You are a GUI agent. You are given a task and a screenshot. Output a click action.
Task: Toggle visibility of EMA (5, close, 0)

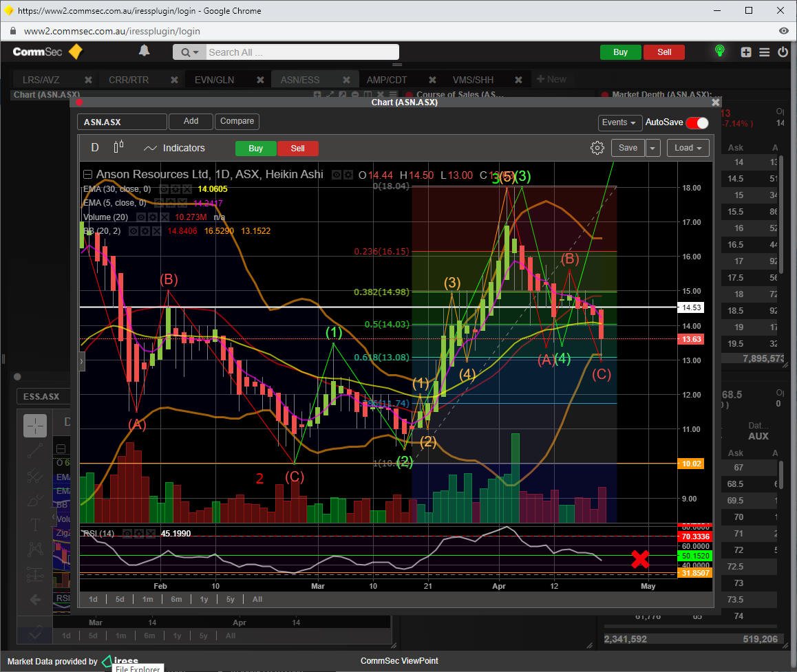pos(158,203)
